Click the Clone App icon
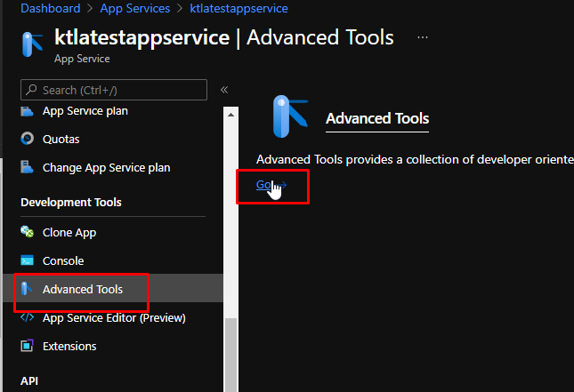 [27, 232]
